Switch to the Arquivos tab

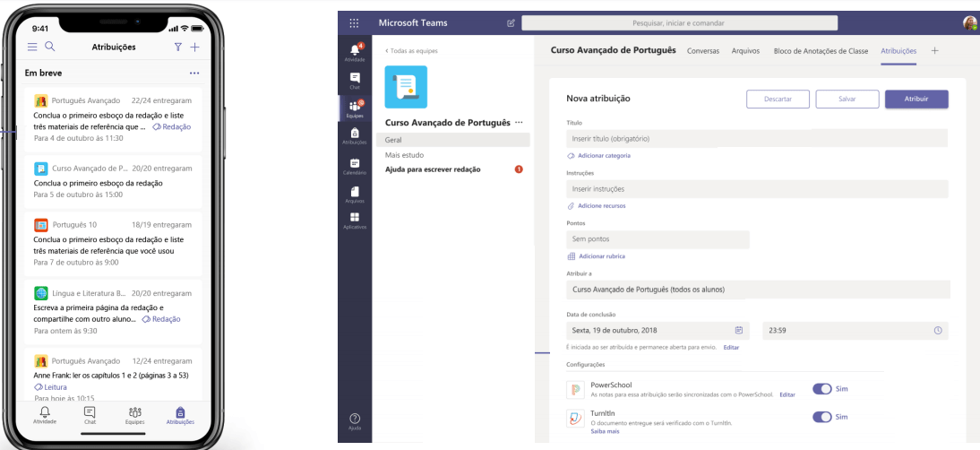pos(745,50)
